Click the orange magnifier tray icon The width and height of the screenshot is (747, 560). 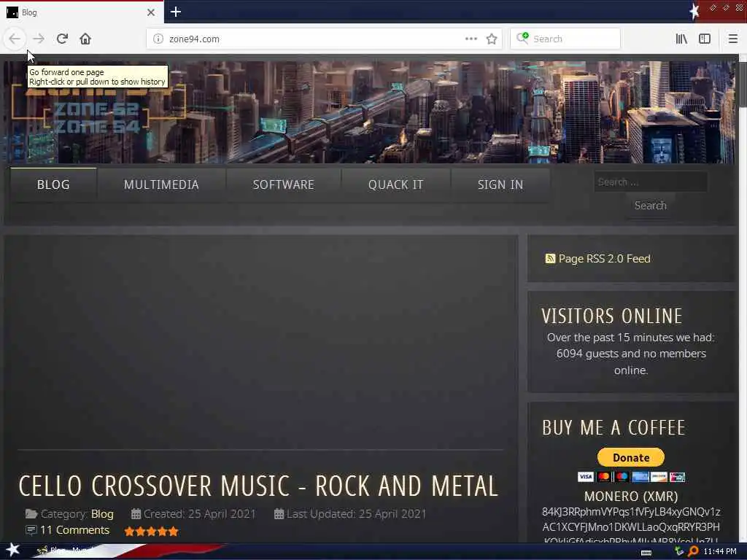(x=693, y=551)
